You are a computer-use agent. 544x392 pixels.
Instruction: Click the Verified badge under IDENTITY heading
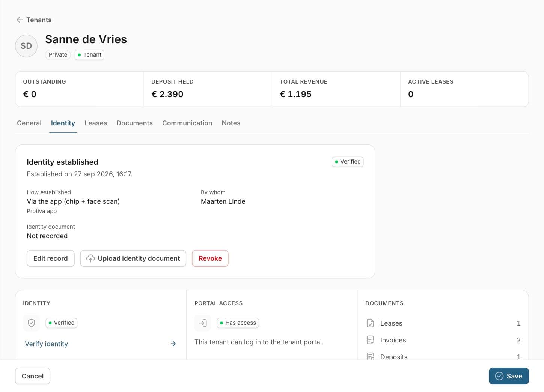point(62,323)
